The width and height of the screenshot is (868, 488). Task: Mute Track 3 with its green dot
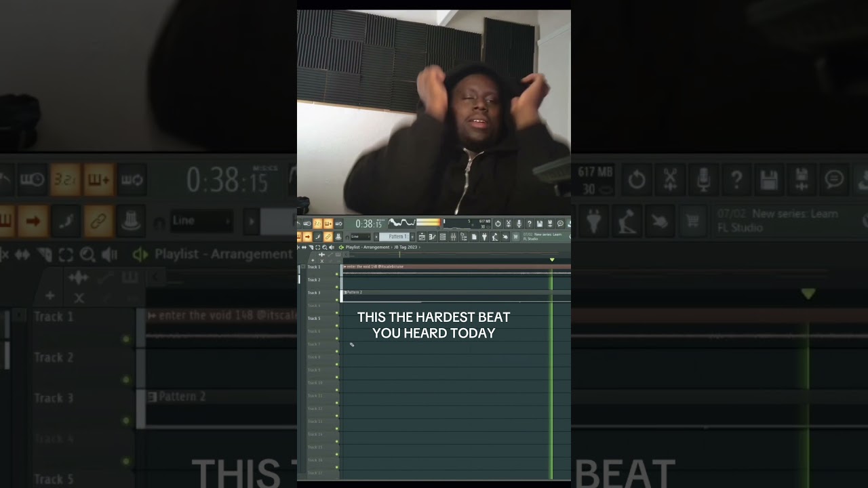336,300
